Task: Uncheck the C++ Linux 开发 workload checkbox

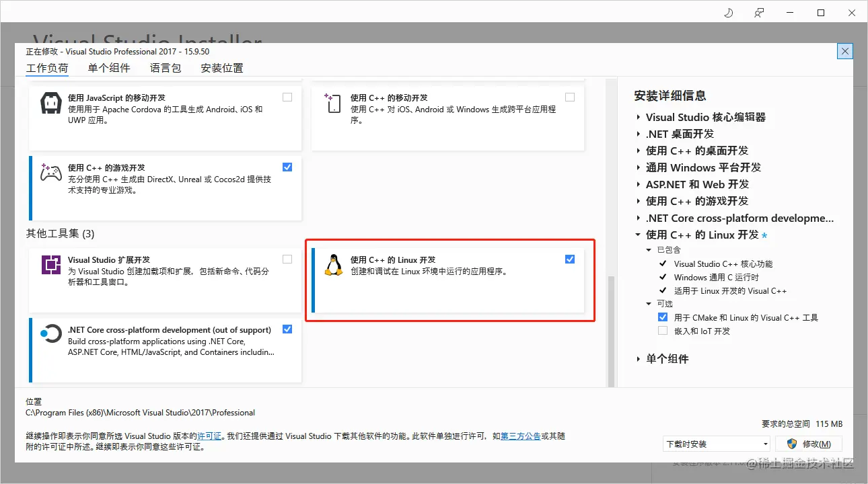Action: [570, 259]
